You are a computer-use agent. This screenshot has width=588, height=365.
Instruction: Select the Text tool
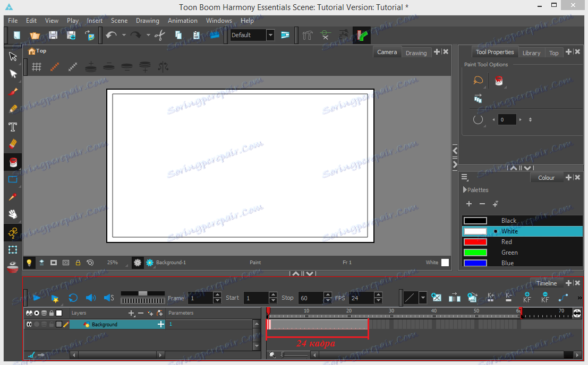coord(13,127)
